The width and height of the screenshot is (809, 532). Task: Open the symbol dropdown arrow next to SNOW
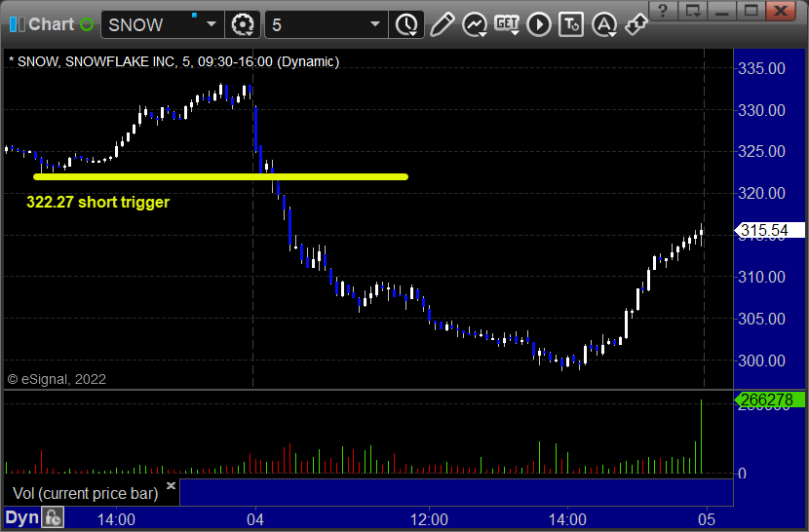tap(212, 24)
